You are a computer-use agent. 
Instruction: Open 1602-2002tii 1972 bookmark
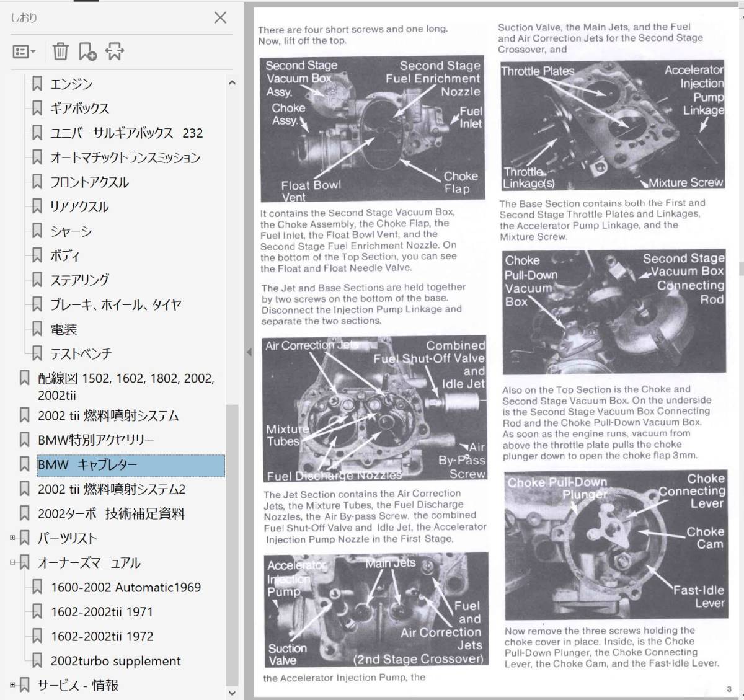102,636
